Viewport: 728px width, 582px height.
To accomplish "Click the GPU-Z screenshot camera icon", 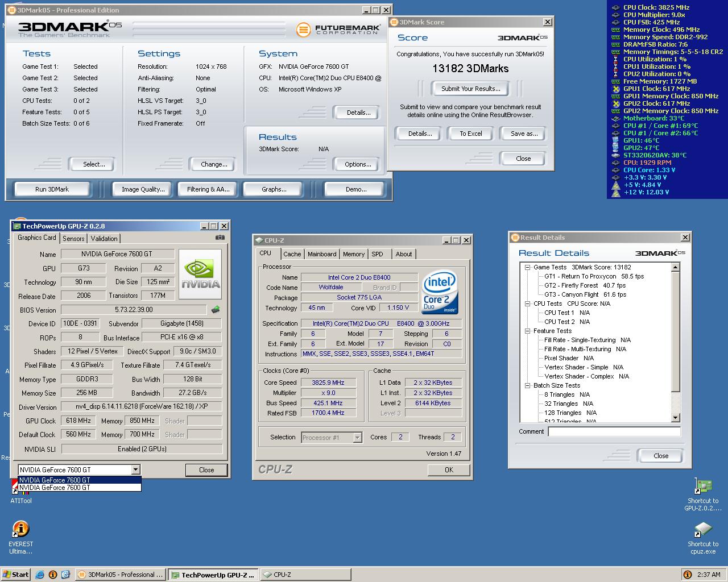I will [x=220, y=238].
